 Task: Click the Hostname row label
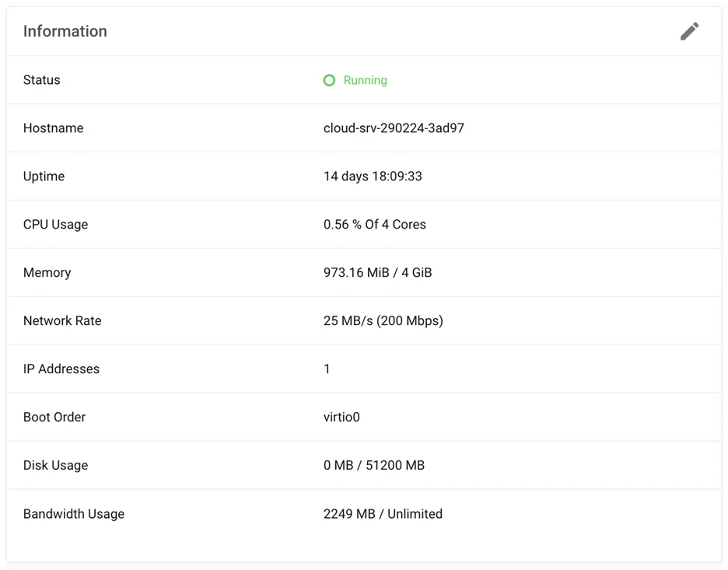tap(54, 128)
